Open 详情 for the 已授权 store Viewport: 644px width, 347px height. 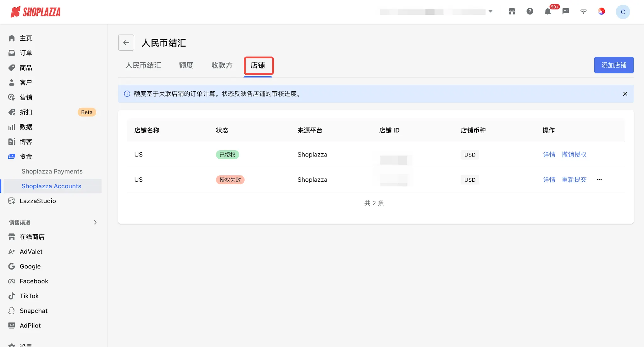tap(549, 155)
